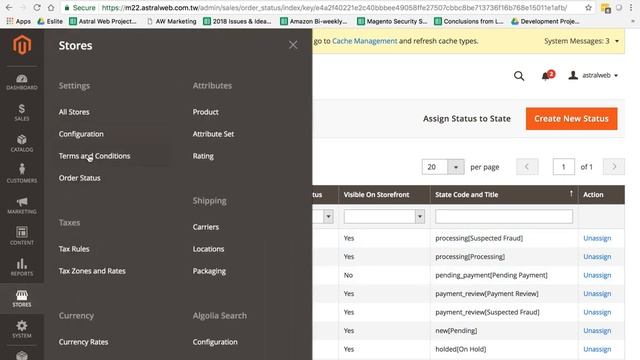Click the browser address bar URL

click(334, 7)
